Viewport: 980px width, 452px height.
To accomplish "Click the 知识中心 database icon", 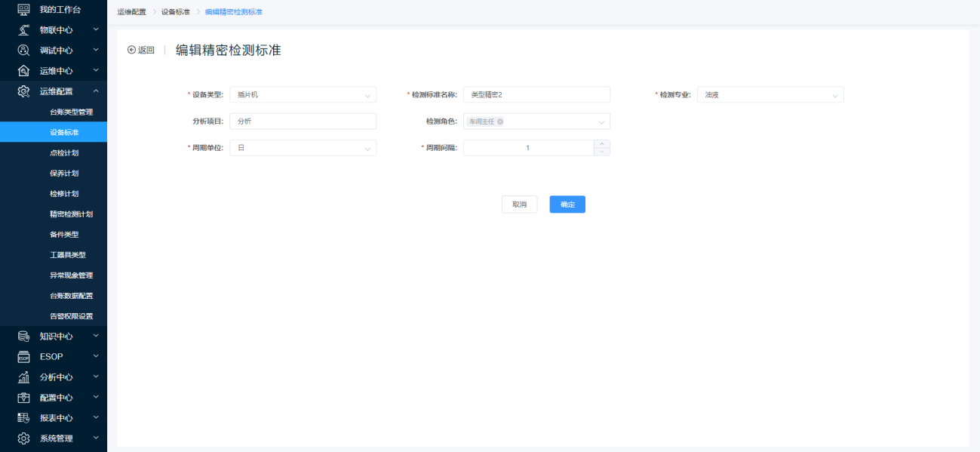I will (x=23, y=337).
